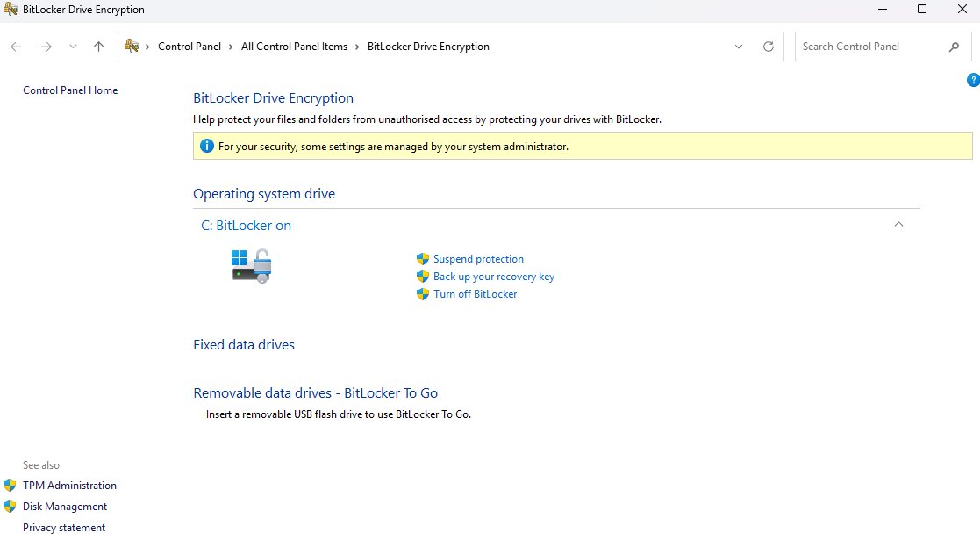
Task: Click the shield icon beside Turn off BitLocker
Action: point(423,294)
